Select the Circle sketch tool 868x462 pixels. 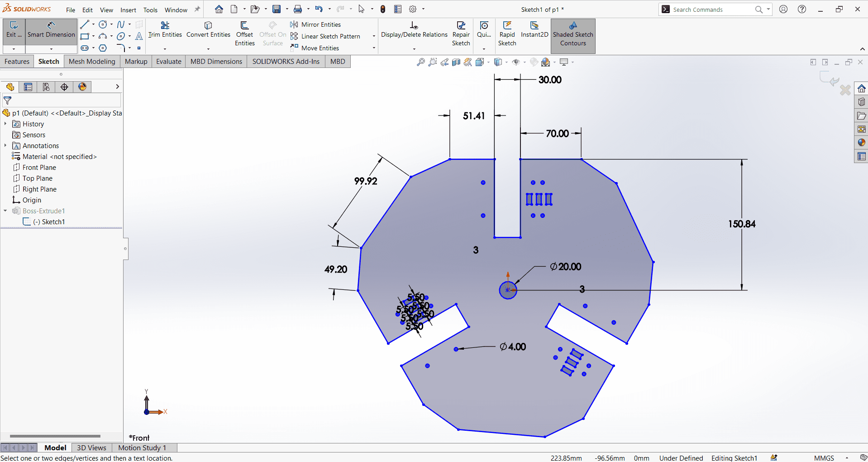[103, 24]
